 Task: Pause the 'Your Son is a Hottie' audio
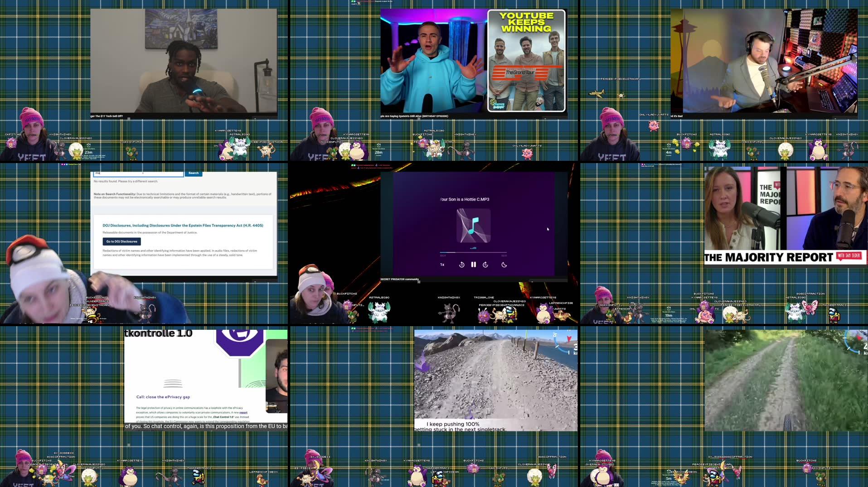click(x=474, y=265)
